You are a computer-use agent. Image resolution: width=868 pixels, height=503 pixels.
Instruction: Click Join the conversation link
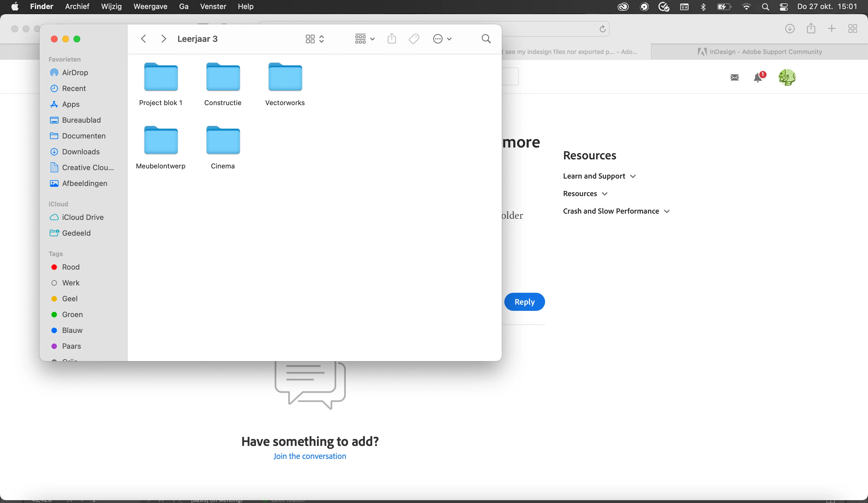point(310,456)
